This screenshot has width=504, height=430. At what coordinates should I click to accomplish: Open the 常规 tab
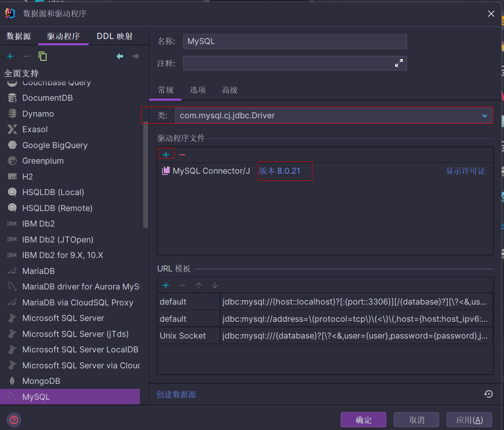pyautogui.click(x=165, y=90)
